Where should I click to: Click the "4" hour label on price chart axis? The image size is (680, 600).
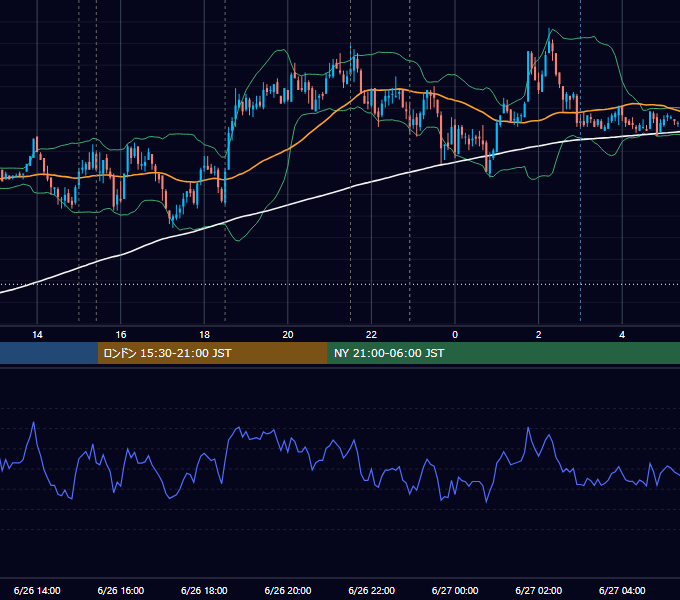(x=622, y=334)
